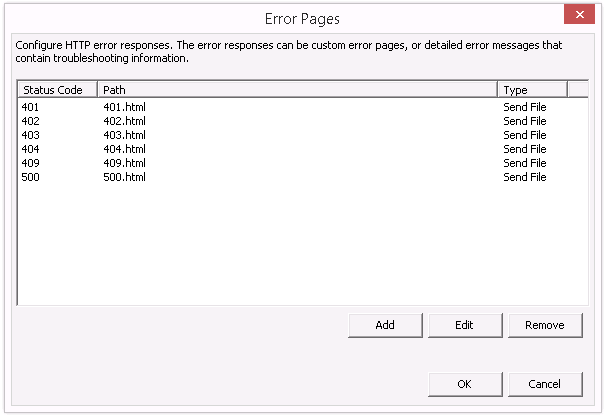Select the 500 status code row
The image size is (607, 417).
coord(303,177)
